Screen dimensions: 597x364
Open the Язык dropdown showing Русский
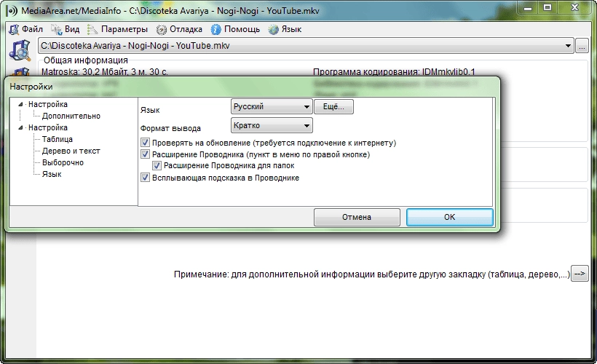click(272, 106)
